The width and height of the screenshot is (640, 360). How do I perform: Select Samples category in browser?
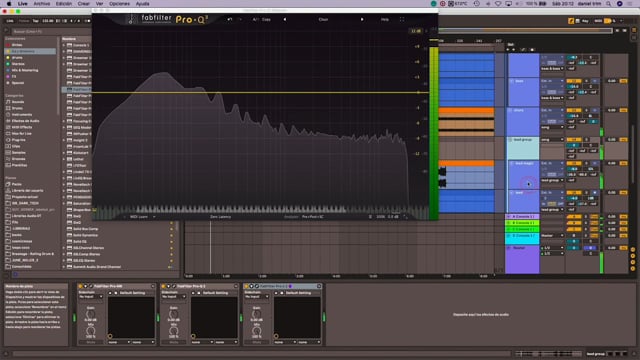click(18, 153)
